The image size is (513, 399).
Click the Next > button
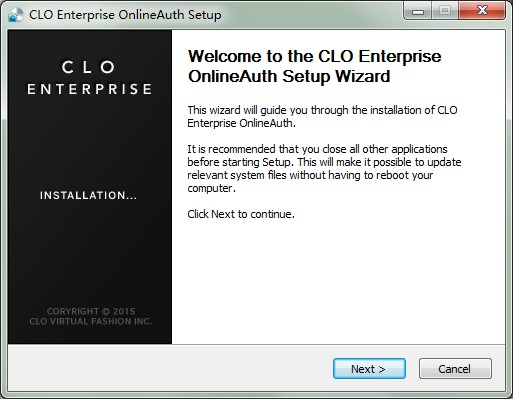[x=369, y=369]
